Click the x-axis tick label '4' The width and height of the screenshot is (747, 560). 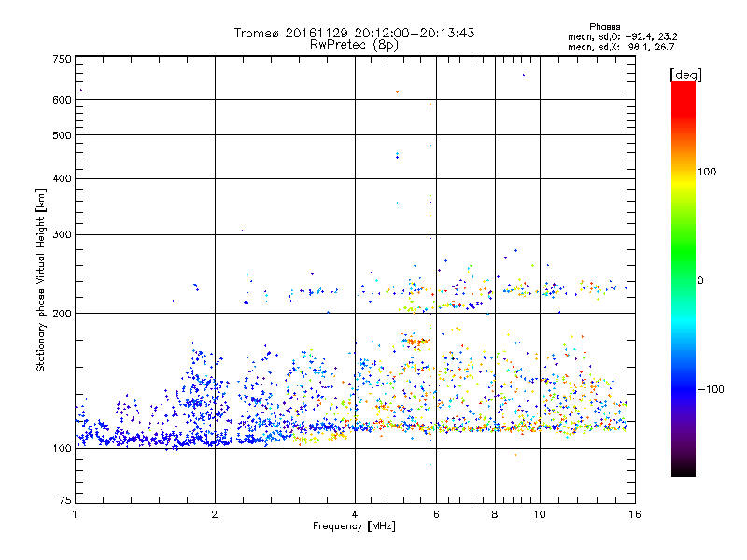click(355, 514)
